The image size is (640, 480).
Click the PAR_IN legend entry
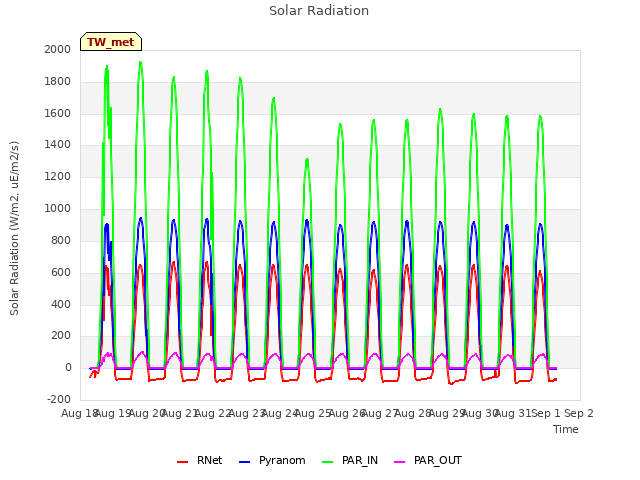click(x=350, y=461)
